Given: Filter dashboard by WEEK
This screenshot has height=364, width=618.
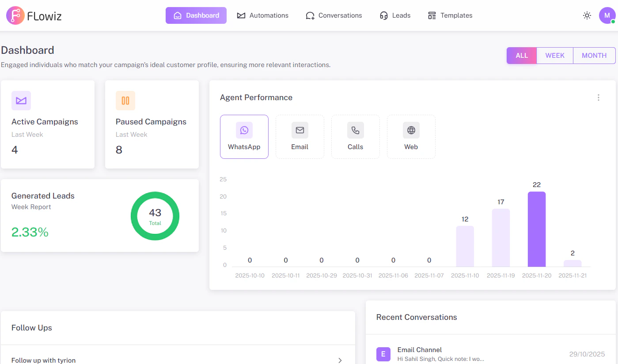Looking at the screenshot, I should click(x=555, y=56).
